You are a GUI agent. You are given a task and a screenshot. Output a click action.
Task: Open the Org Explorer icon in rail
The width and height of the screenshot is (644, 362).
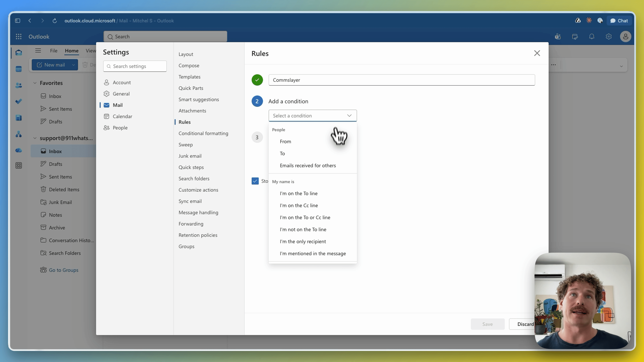pos(18,134)
